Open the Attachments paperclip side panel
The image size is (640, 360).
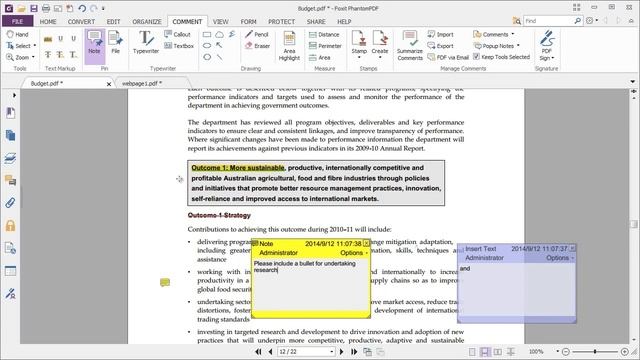(11, 203)
